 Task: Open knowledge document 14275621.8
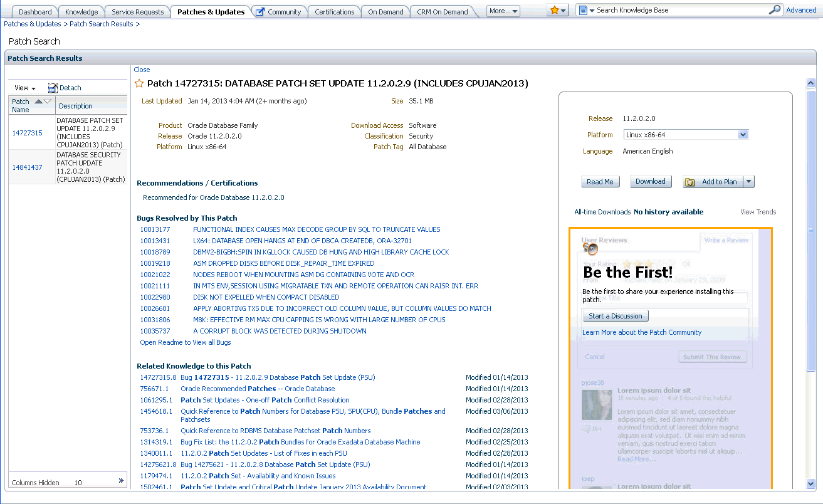coord(158,465)
